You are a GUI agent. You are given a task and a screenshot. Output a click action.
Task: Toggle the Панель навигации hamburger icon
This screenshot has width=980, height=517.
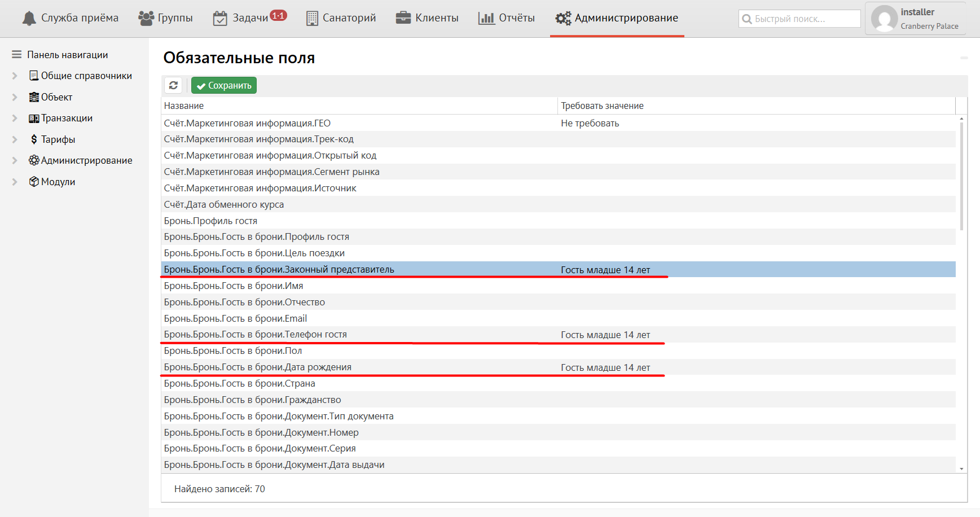[16, 55]
